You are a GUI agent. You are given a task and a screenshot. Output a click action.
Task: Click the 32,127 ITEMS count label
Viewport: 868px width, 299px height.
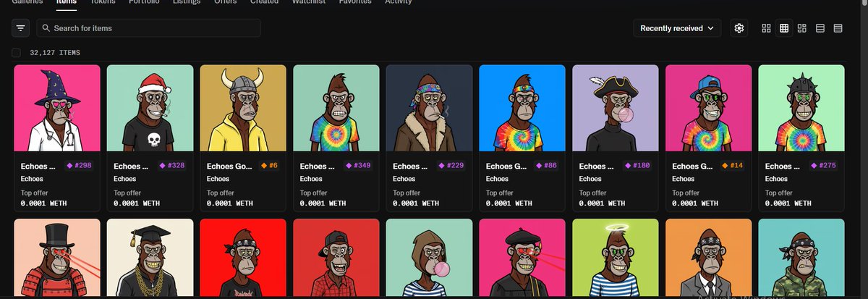pos(55,53)
